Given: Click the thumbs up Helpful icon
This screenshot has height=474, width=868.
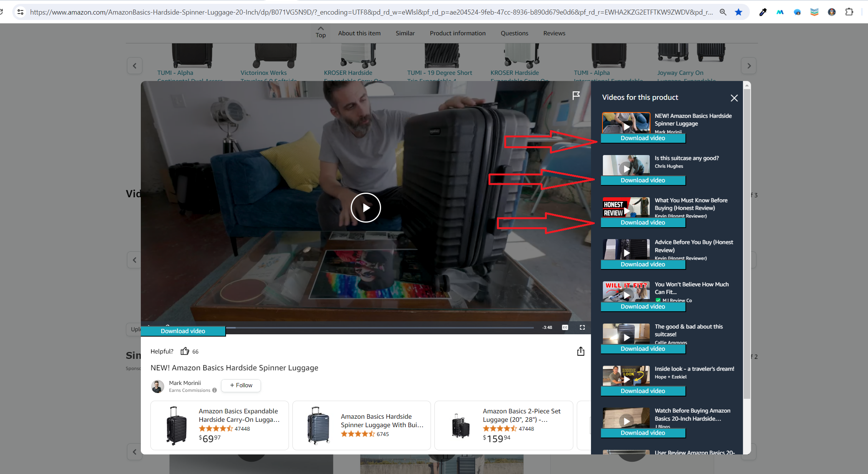Looking at the screenshot, I should point(185,351).
